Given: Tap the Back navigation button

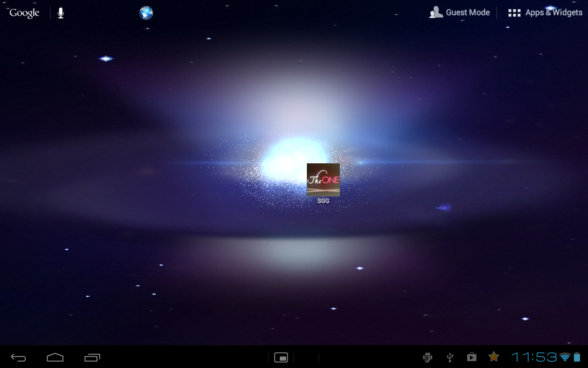Looking at the screenshot, I should (x=19, y=357).
